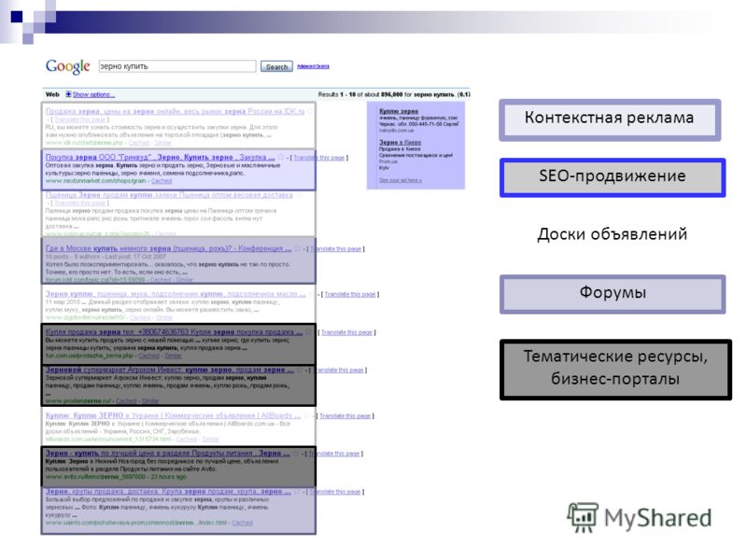Open Cached link under nextonmarket.com result
747x560 pixels.
point(162,181)
